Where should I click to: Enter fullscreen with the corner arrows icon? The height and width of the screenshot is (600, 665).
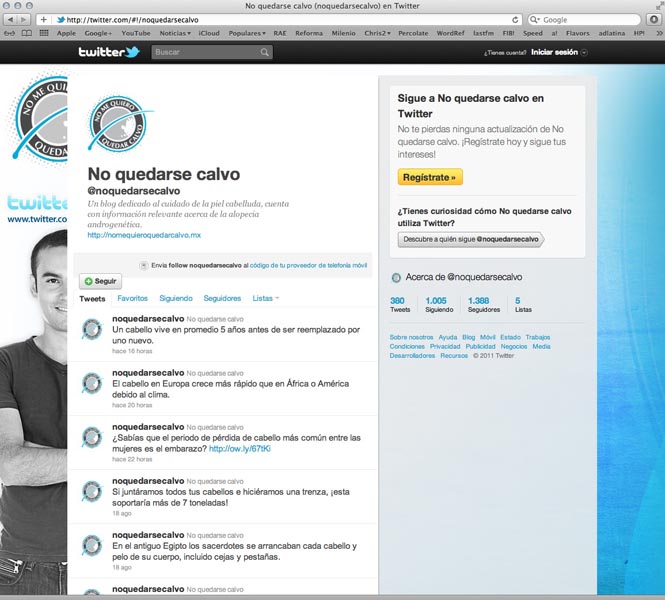[x=659, y=6]
